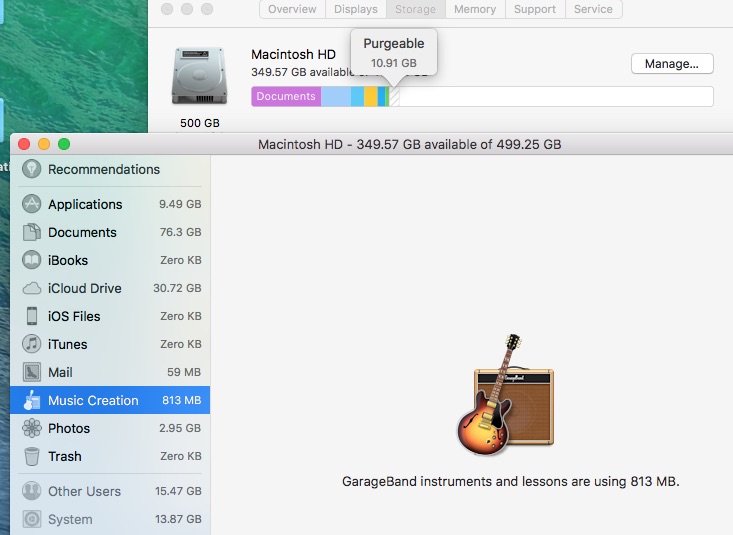Select the Documents sidebar category label
This screenshot has height=535, width=733.
tap(82, 232)
